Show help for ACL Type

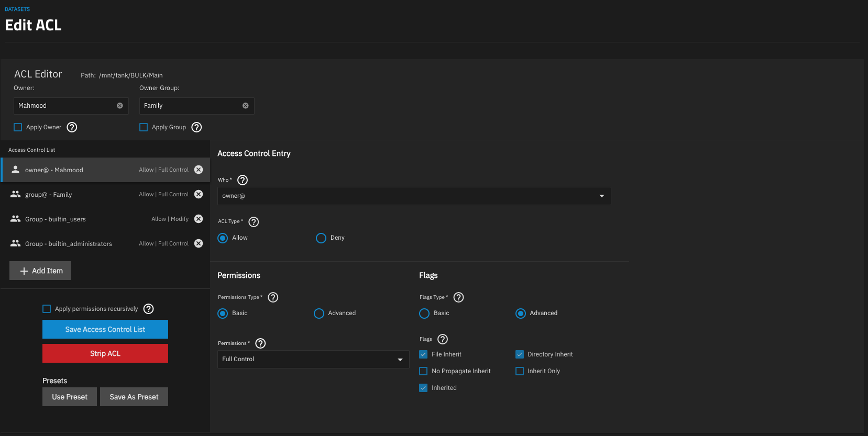coord(254,222)
